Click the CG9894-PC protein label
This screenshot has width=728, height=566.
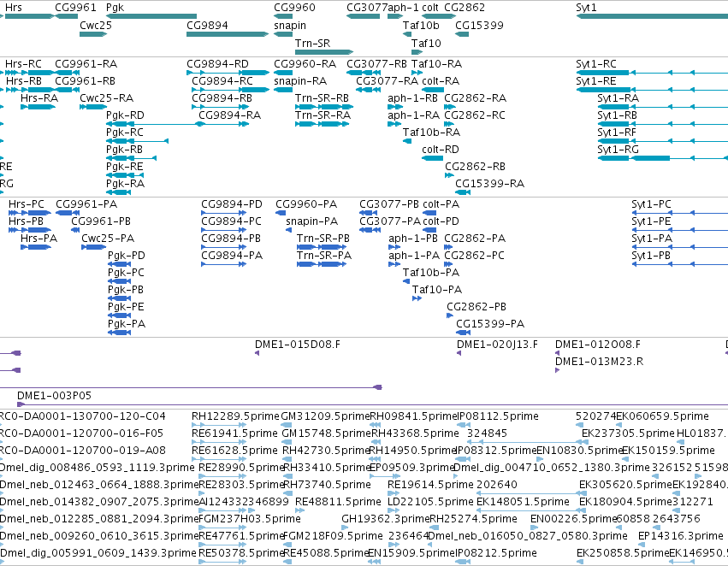tap(231, 221)
